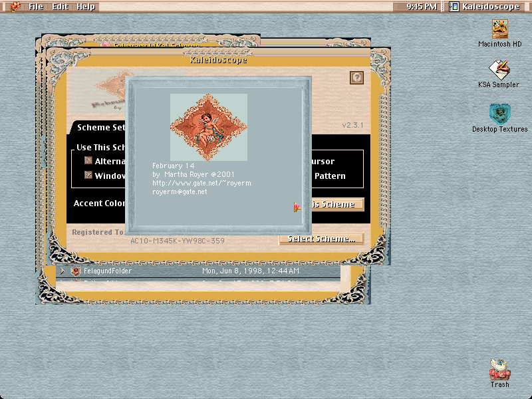Toggle the Window checkbox in Kaleidoscope
This screenshot has width=532, height=399.
point(88,175)
